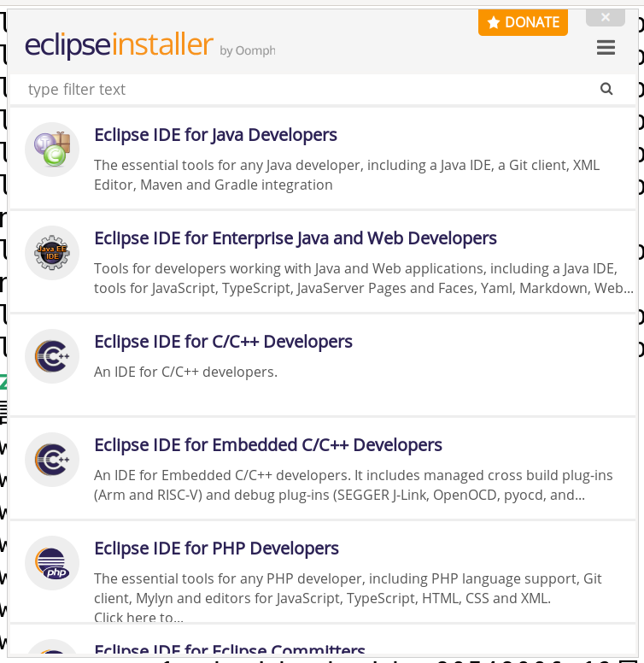Click the C/C++ Developers package icon
644x663 pixels.
pos(52,356)
